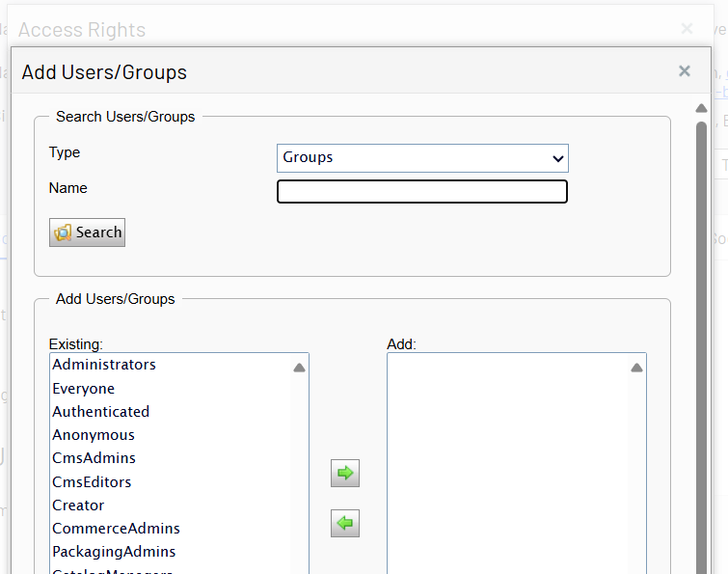The height and width of the screenshot is (574, 728).
Task: Choose Anonymous from the Existing list
Action: 94,435
